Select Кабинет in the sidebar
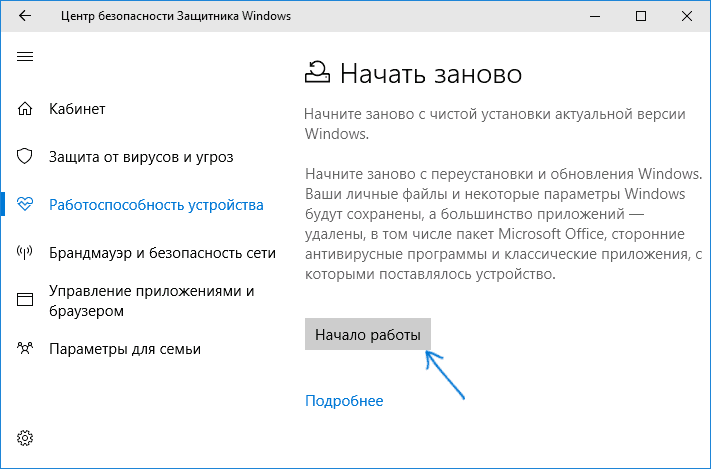The image size is (711, 469). [77, 109]
